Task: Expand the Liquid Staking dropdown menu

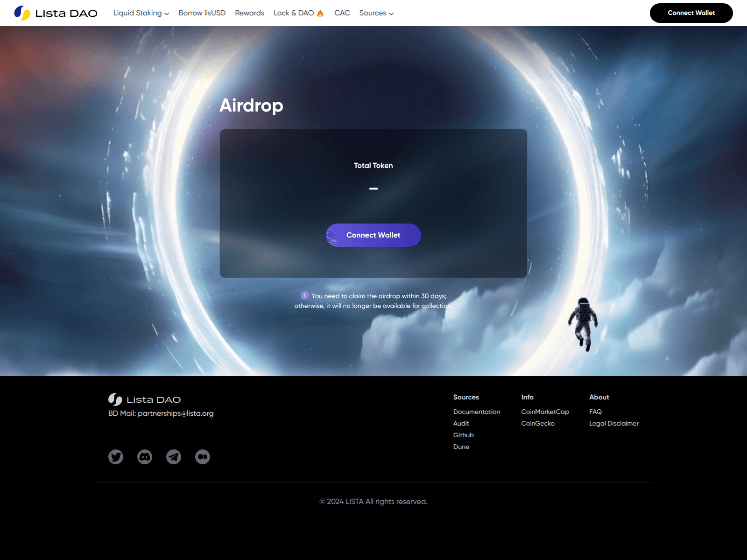Action: click(141, 13)
